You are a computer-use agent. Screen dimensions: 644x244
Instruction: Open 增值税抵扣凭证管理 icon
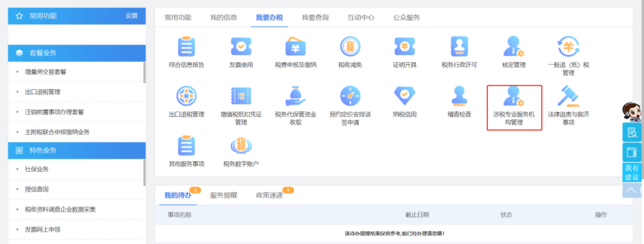point(241,96)
